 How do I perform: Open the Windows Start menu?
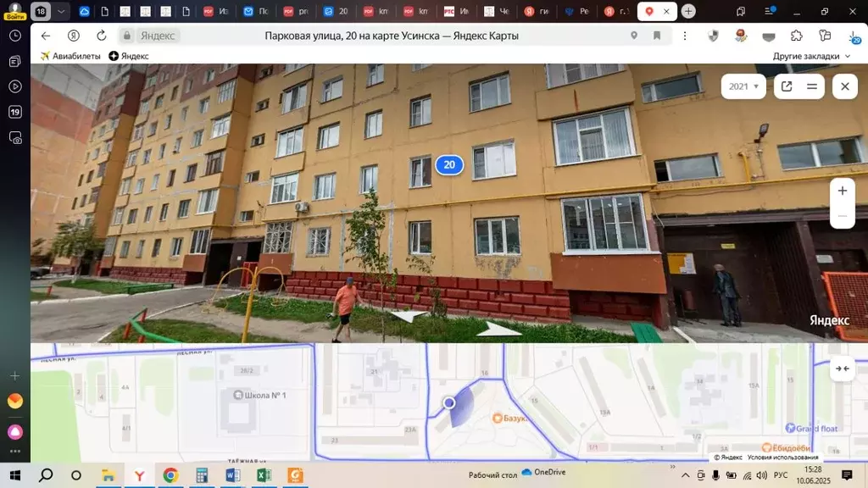click(15, 474)
